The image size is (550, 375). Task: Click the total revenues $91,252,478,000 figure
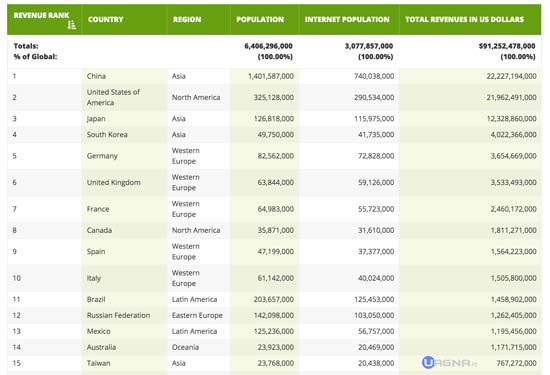pyautogui.click(x=507, y=46)
